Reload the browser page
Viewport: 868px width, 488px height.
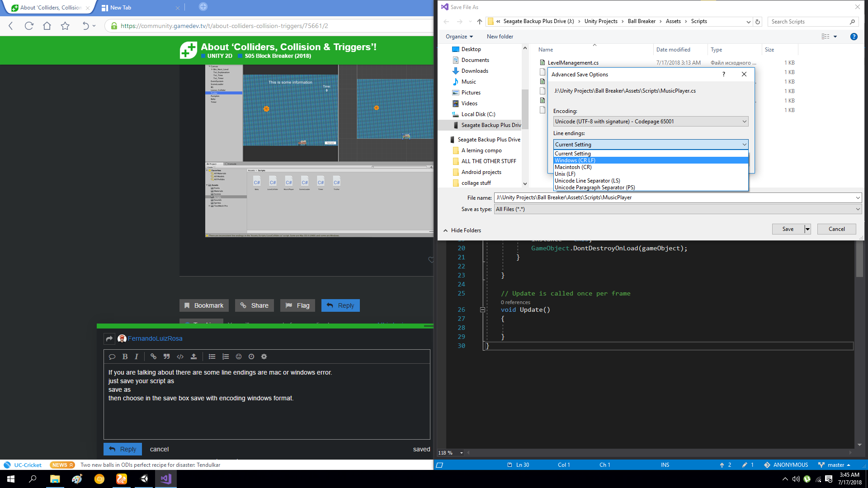pyautogui.click(x=29, y=26)
